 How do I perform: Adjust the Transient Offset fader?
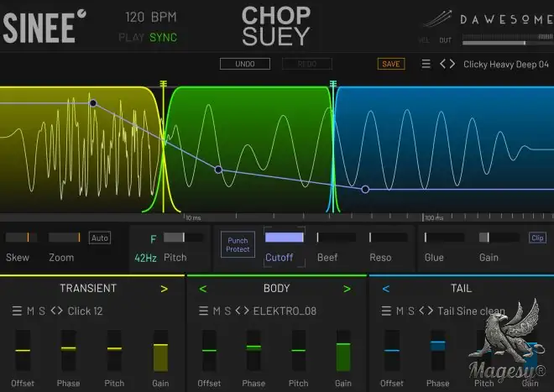click(x=23, y=350)
